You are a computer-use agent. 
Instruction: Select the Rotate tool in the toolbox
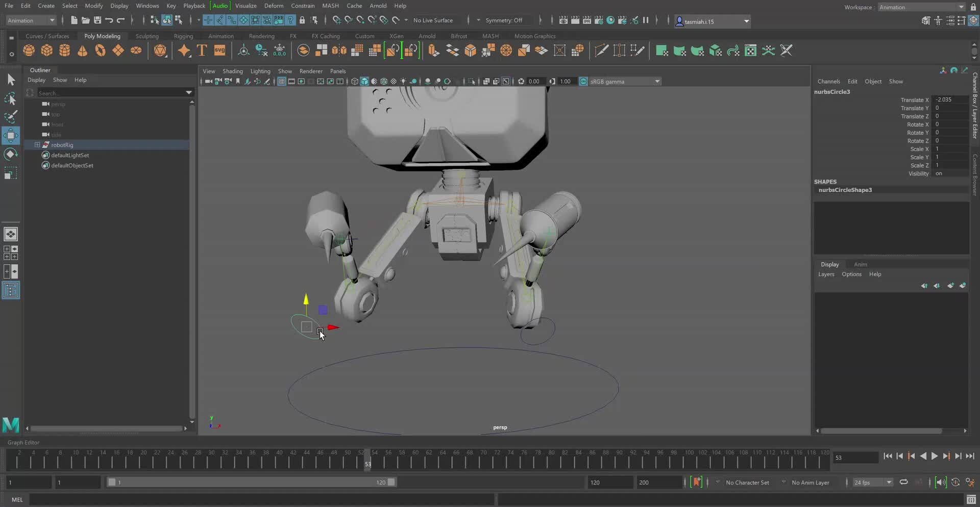[11, 154]
